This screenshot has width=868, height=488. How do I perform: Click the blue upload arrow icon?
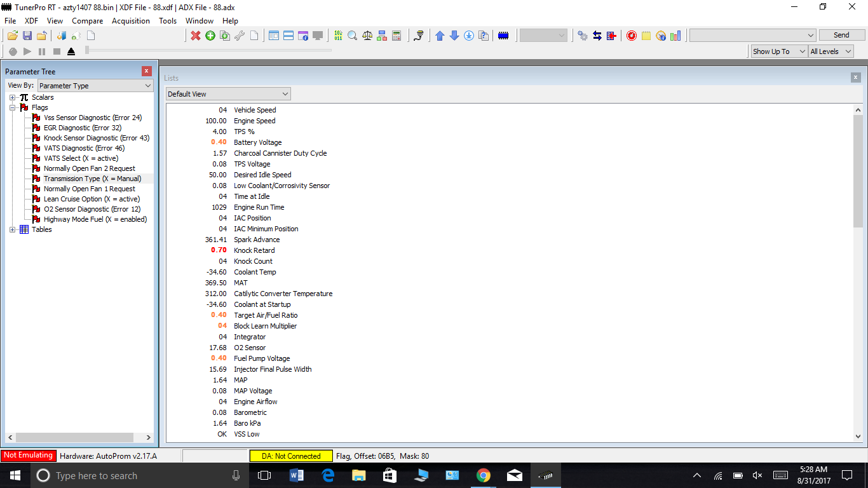440,36
